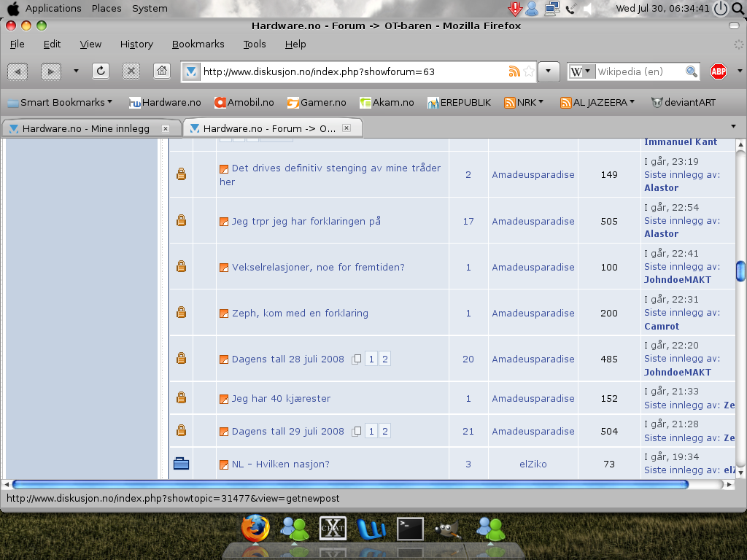The width and height of the screenshot is (747, 560).
Task: Open the blue W app in dock
Action: coord(371,529)
